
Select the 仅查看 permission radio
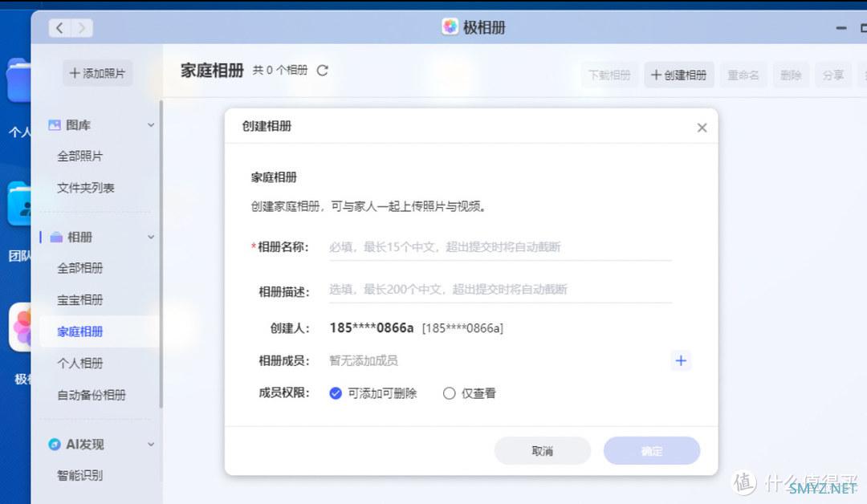point(449,393)
